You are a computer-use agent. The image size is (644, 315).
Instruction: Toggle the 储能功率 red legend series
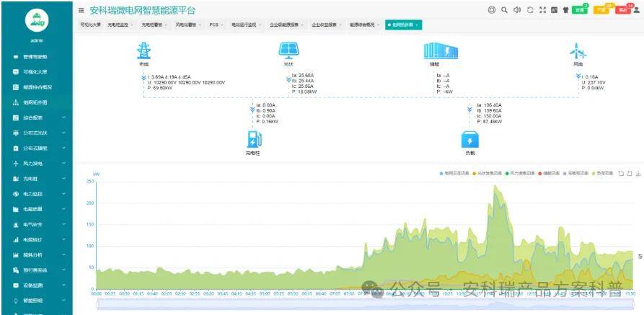coord(549,174)
